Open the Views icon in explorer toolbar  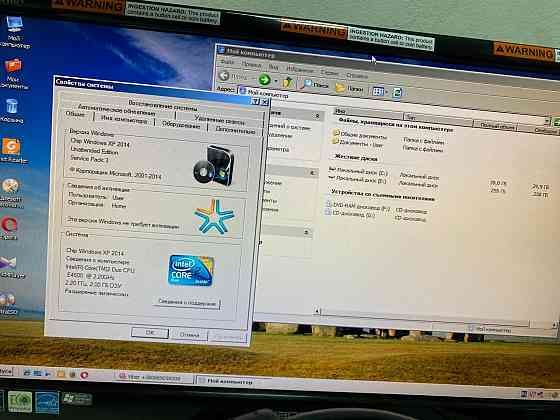tap(378, 91)
